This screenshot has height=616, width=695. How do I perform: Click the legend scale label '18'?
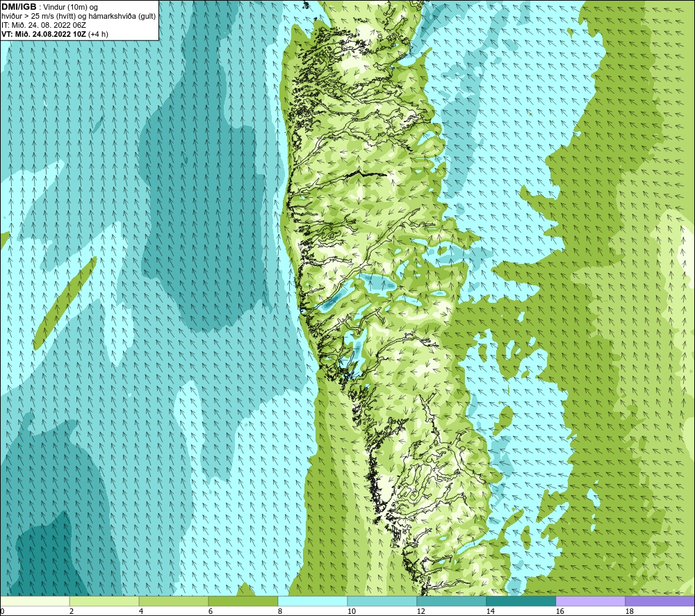coord(629,612)
